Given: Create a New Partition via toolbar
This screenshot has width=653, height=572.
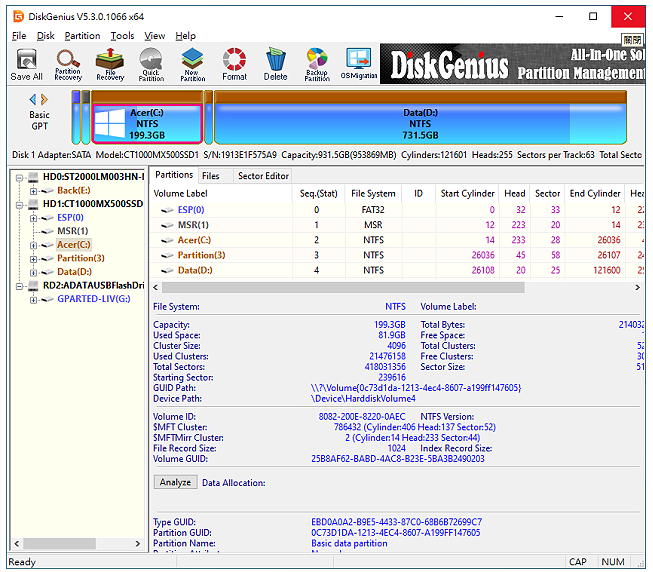Looking at the screenshot, I should coord(192,64).
